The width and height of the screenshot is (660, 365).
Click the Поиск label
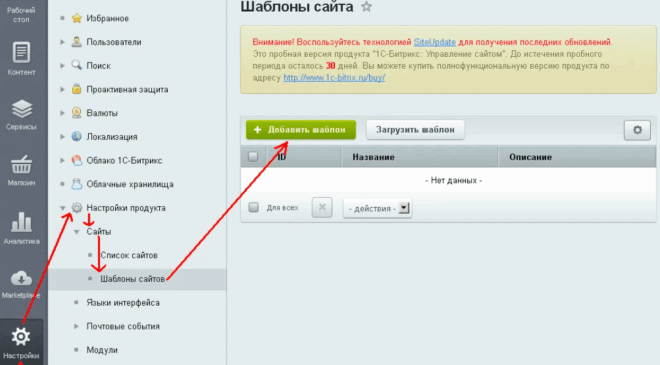click(x=98, y=66)
